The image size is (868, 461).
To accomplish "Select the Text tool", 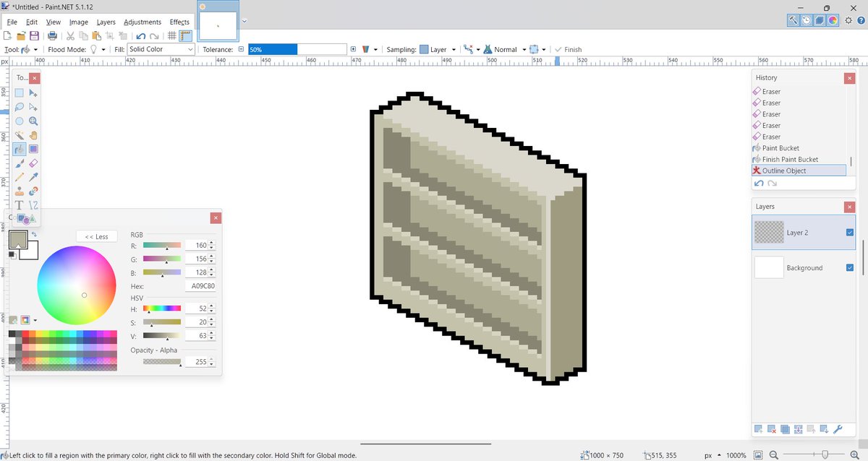I will pyautogui.click(x=20, y=205).
